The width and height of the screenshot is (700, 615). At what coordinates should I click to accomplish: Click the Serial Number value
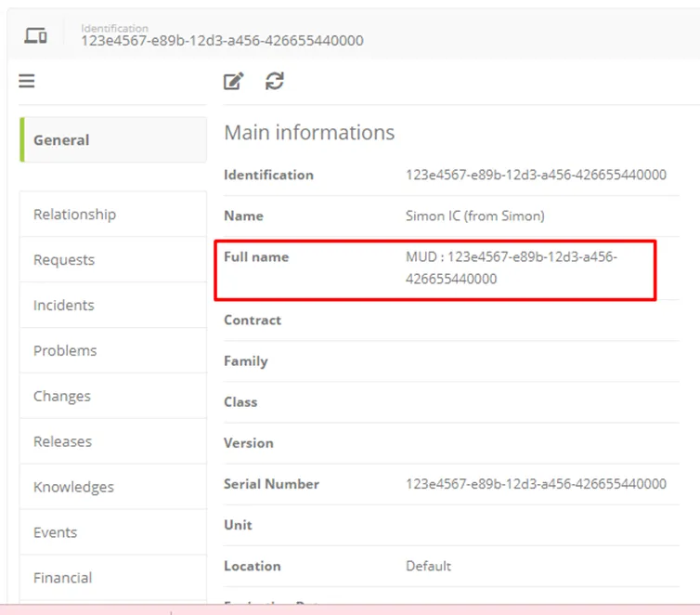(x=536, y=484)
